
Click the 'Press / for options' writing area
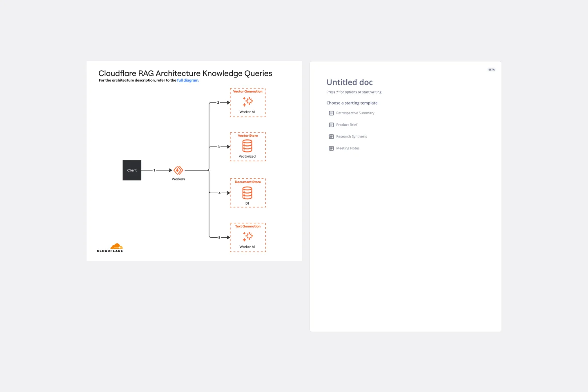click(354, 92)
